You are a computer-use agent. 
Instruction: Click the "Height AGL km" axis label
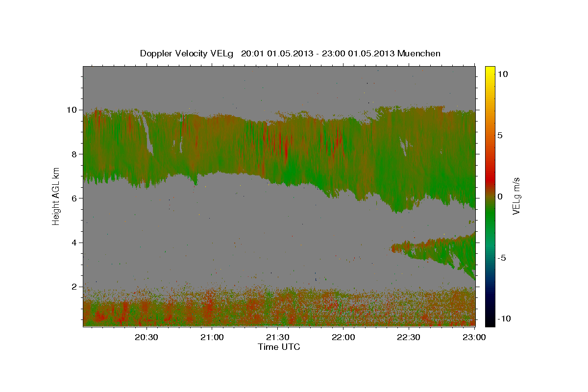click(x=56, y=196)
